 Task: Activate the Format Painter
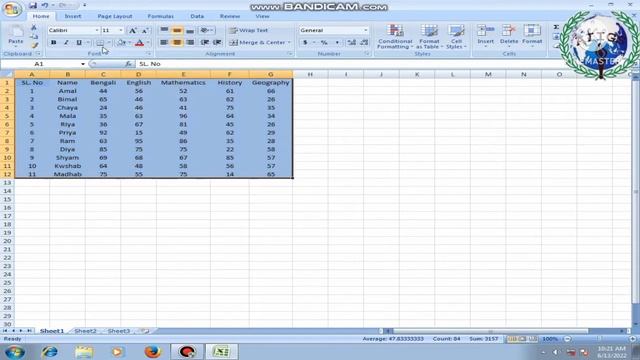[x=34, y=45]
